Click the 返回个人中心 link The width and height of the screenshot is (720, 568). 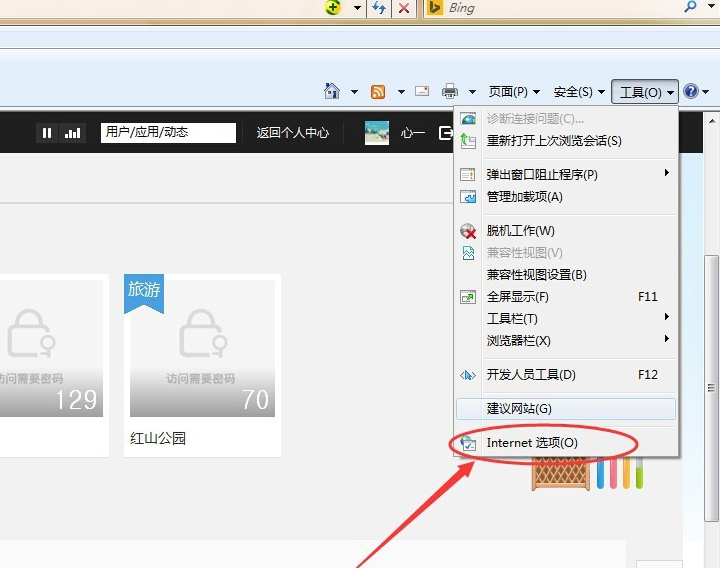(292, 132)
